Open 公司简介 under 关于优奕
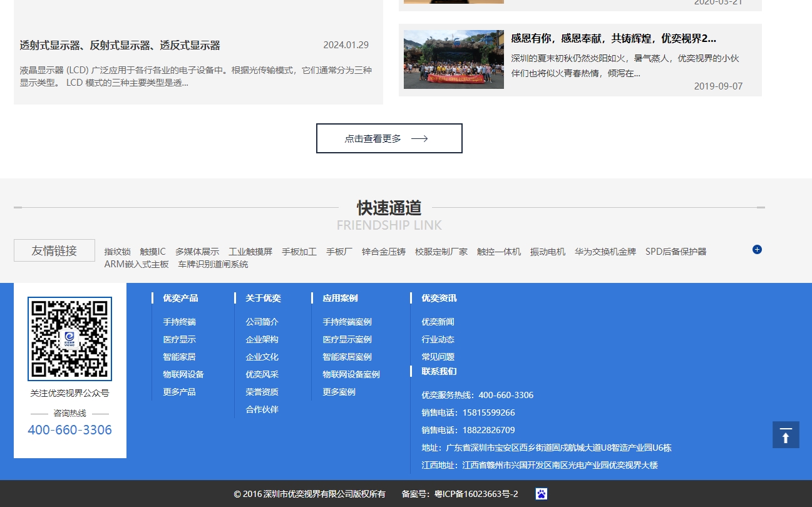812x507 pixels. [262, 322]
